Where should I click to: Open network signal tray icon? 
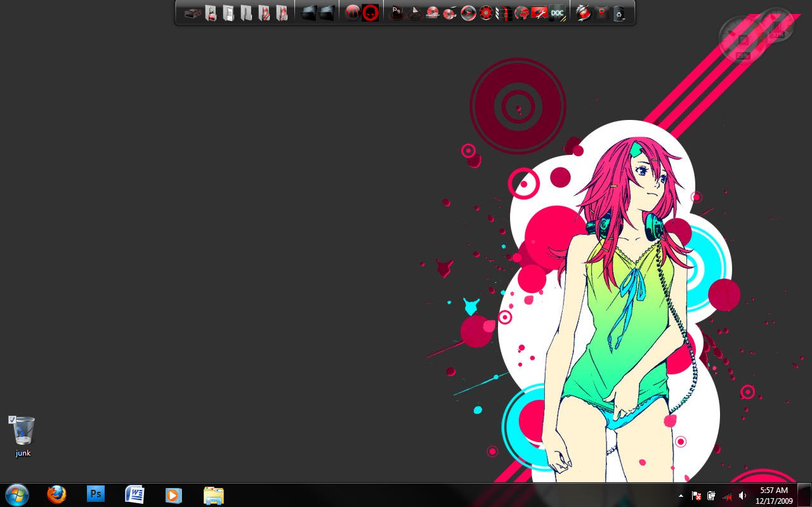tap(727, 496)
